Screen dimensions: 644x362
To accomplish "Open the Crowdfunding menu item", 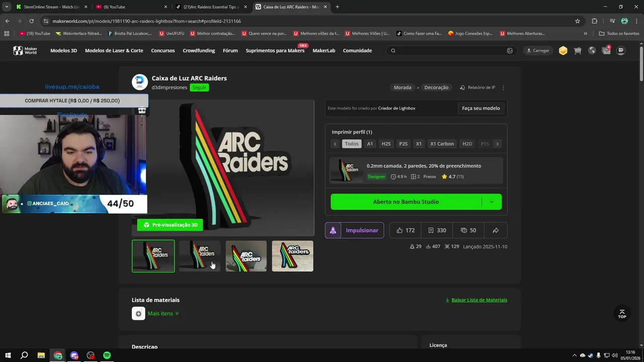I will coord(199,50).
